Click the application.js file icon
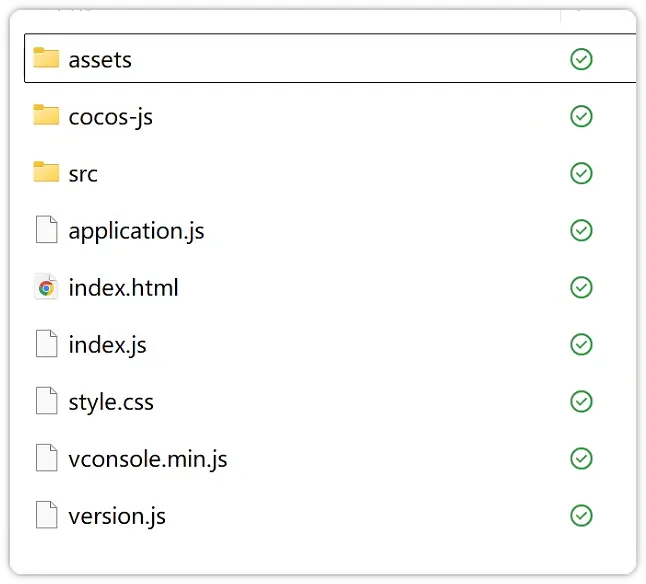This screenshot has width=646, height=584. (46, 230)
